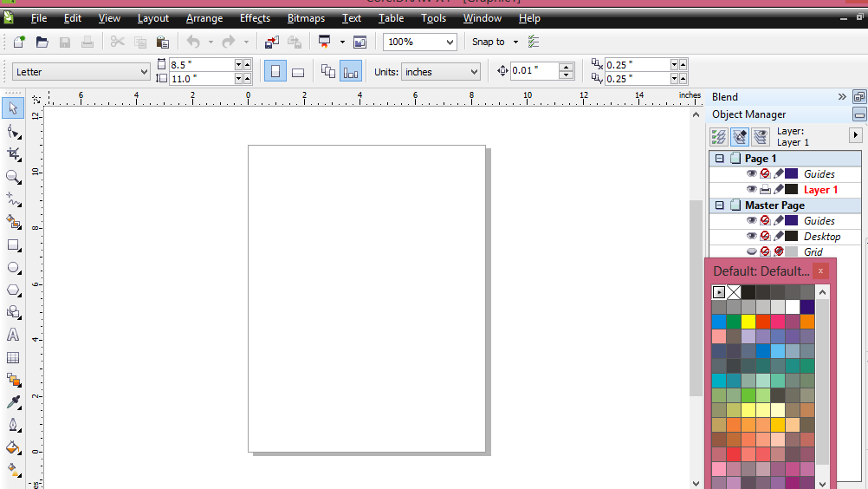Collapse the Master Page tree node

720,205
